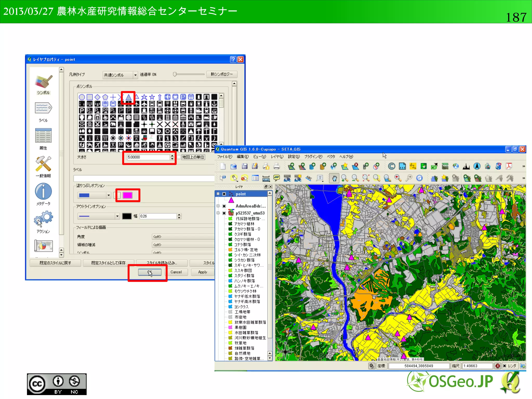Click the 既定のスタイルに戻す button

pyautogui.click(x=55, y=263)
